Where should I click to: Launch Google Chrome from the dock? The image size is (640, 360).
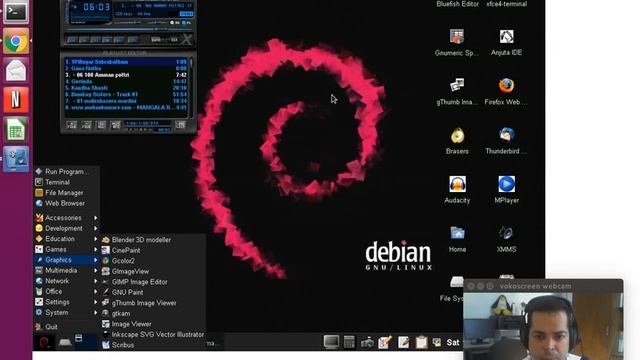[16, 41]
